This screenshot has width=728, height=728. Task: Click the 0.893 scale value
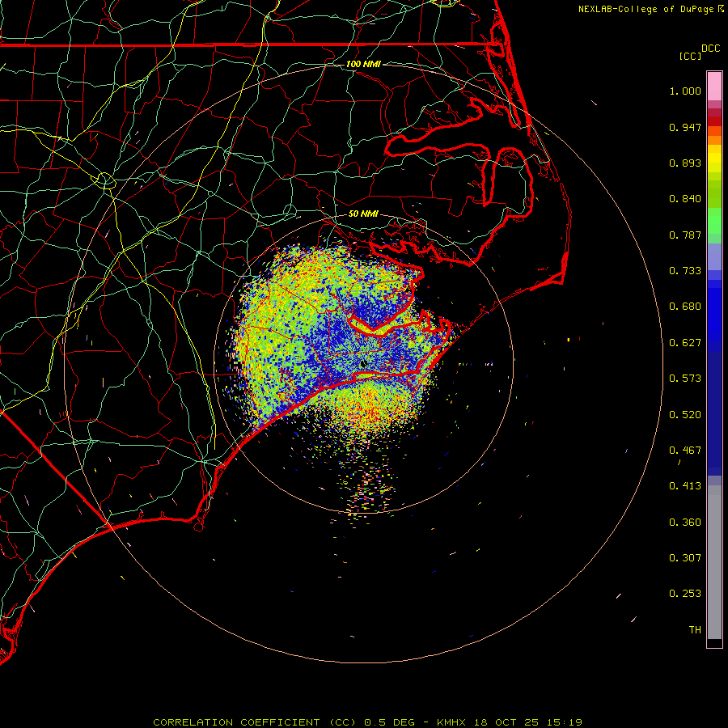click(x=685, y=163)
